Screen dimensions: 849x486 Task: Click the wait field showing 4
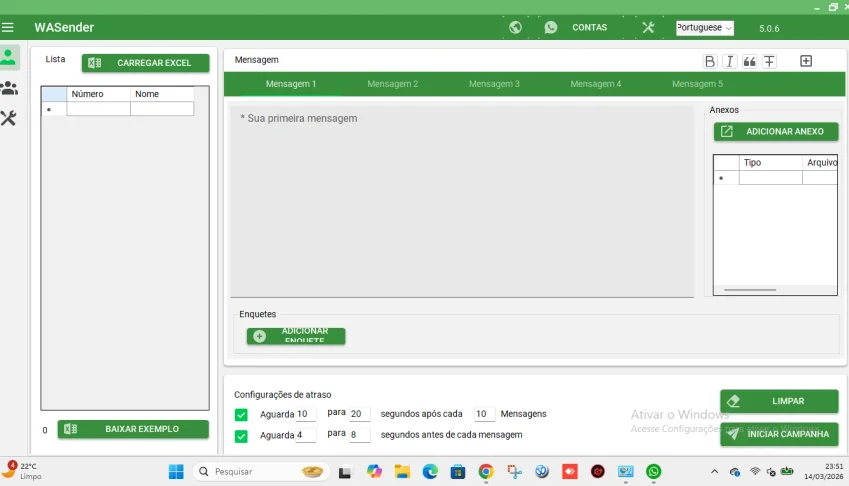pos(305,435)
